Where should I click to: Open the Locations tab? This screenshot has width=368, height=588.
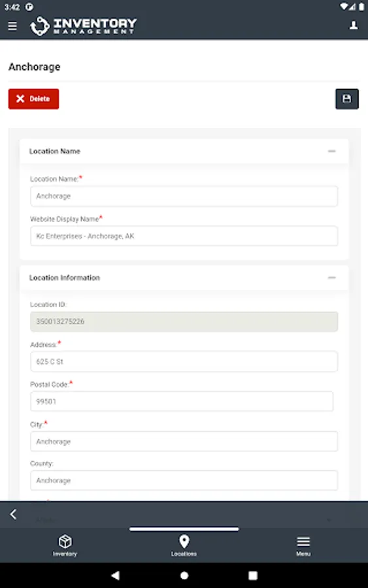click(184, 546)
